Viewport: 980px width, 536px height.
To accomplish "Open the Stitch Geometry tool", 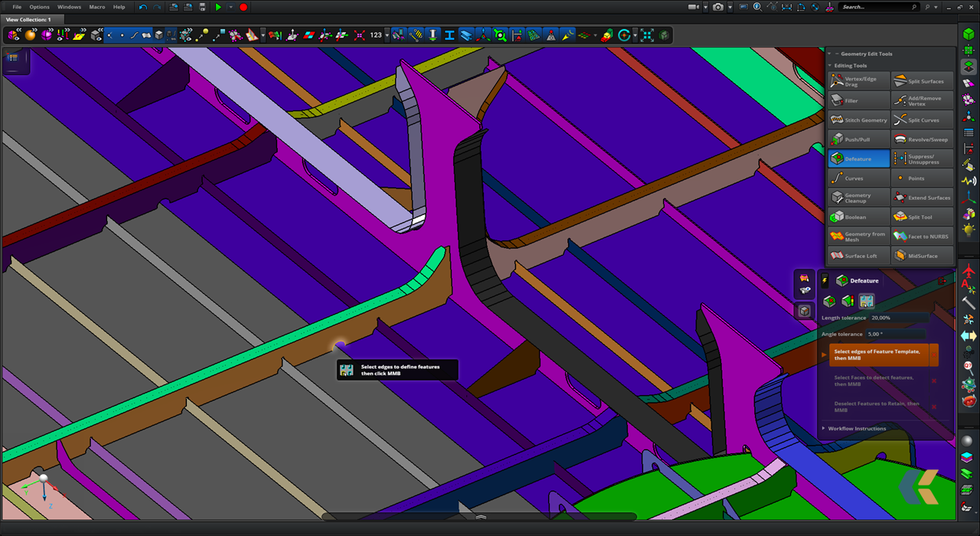I will (858, 119).
